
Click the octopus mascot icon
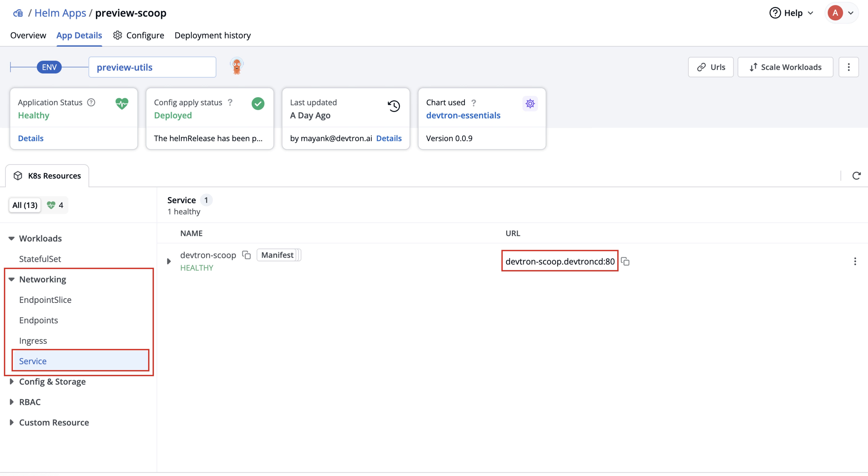(x=236, y=65)
